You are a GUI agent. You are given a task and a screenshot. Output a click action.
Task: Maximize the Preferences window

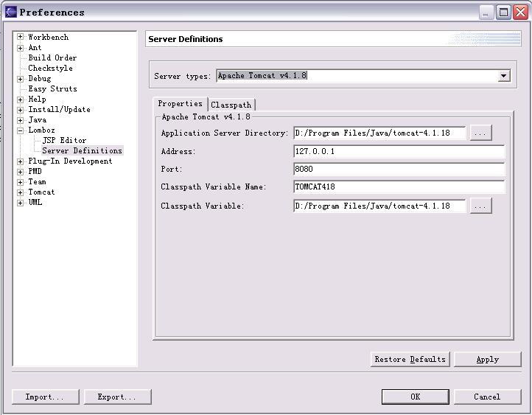point(504,13)
